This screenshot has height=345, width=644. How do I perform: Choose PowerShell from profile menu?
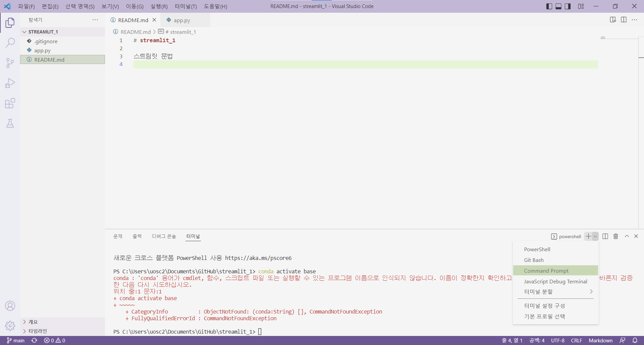[556, 250]
